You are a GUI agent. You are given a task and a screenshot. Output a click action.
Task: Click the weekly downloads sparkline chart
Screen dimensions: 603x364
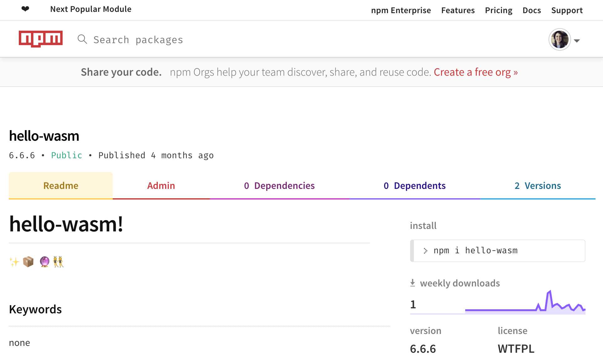tap(525, 302)
